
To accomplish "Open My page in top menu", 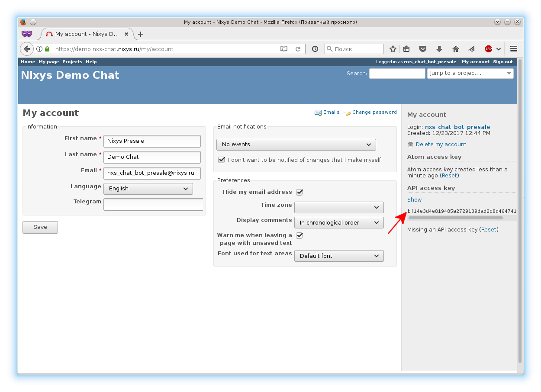I will click(48, 62).
